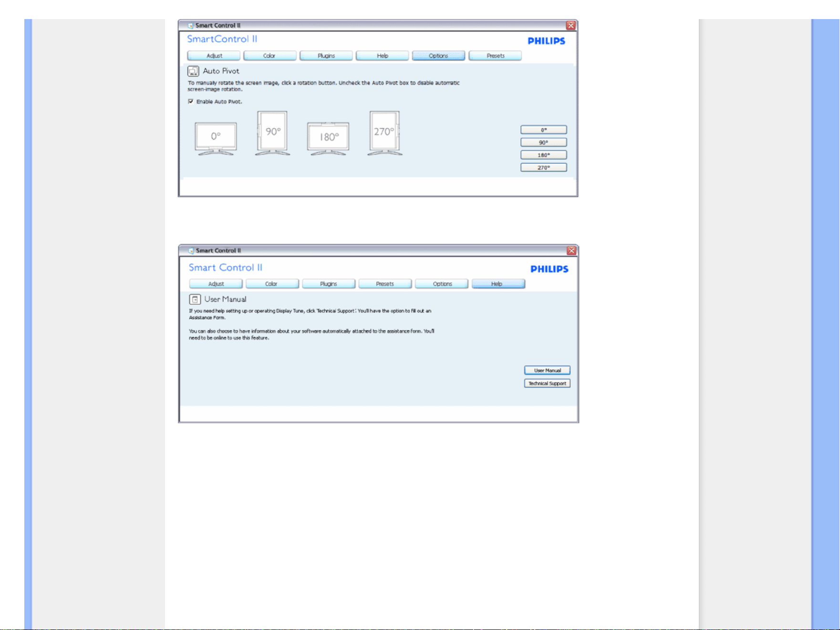
Task: Select the 180° upside-down monitor icon
Action: [328, 139]
